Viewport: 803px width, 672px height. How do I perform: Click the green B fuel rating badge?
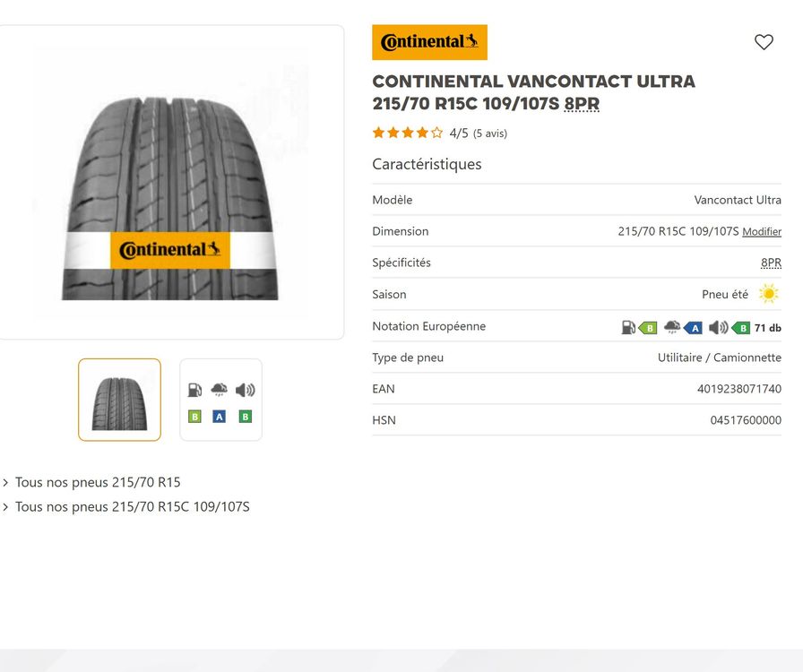(x=648, y=328)
